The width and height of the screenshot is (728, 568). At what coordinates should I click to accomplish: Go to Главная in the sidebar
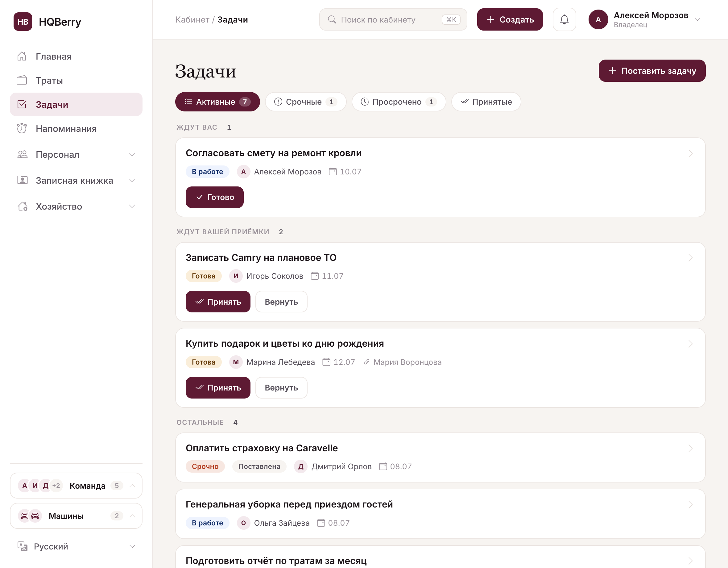76,56
